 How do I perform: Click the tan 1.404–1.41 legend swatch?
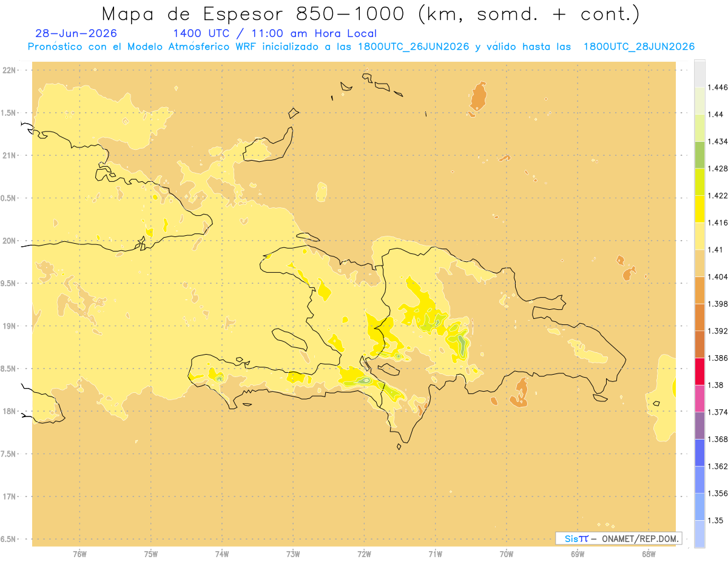tap(699, 263)
